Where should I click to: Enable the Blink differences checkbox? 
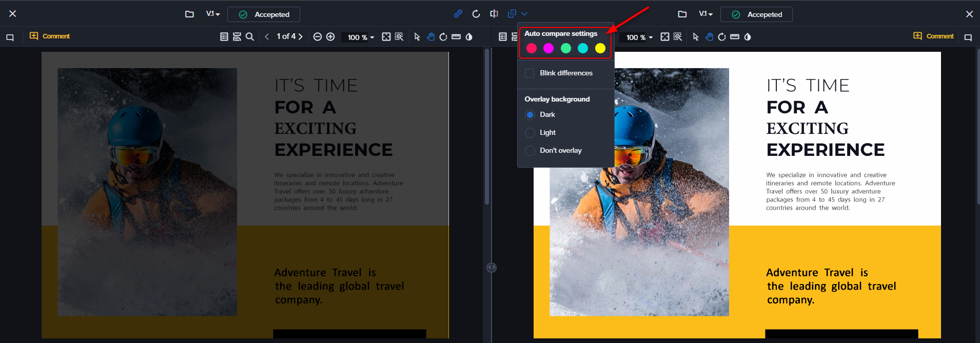pyautogui.click(x=530, y=73)
